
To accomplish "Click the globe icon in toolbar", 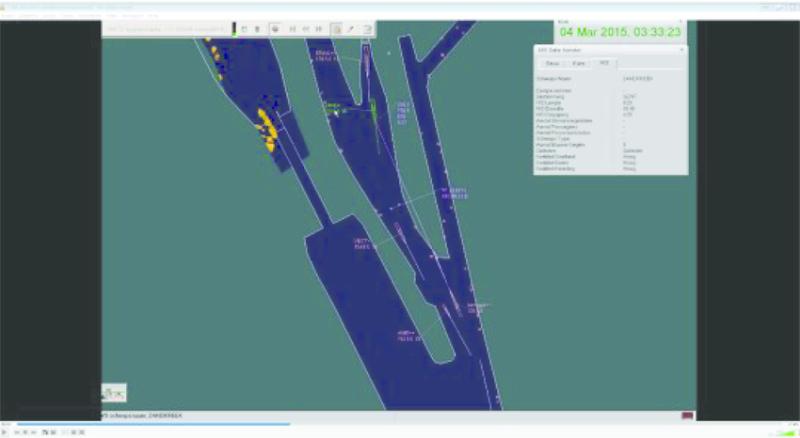I will (274, 29).
